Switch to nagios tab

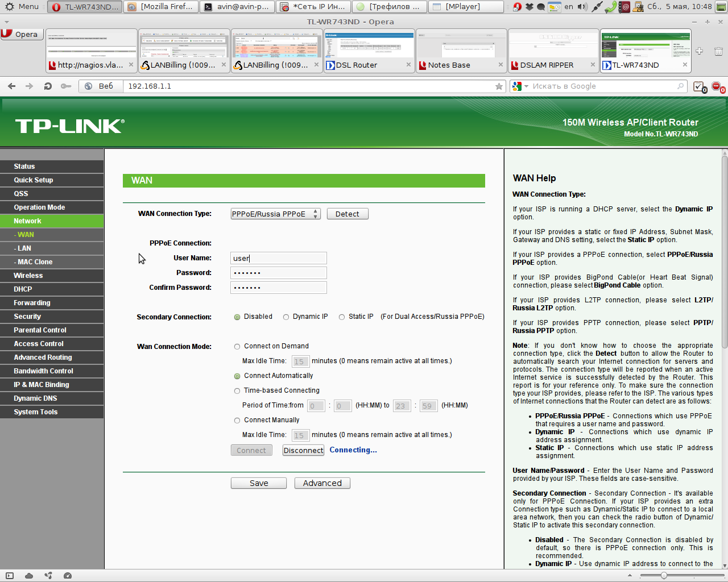coord(91,52)
